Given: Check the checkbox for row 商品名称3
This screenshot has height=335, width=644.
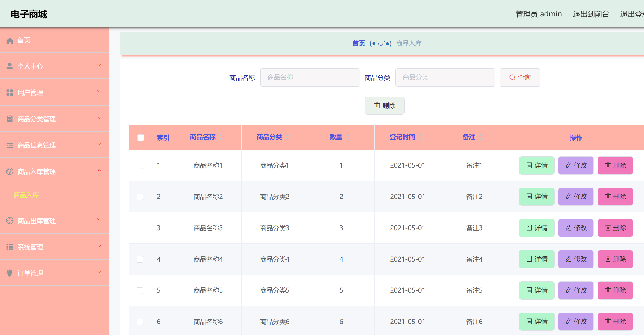Looking at the screenshot, I should [140, 228].
